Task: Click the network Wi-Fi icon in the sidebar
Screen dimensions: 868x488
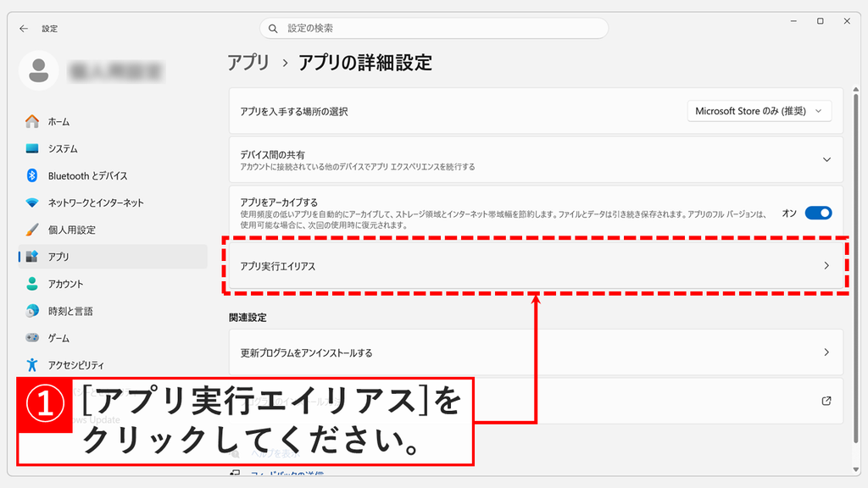Action: 32,202
